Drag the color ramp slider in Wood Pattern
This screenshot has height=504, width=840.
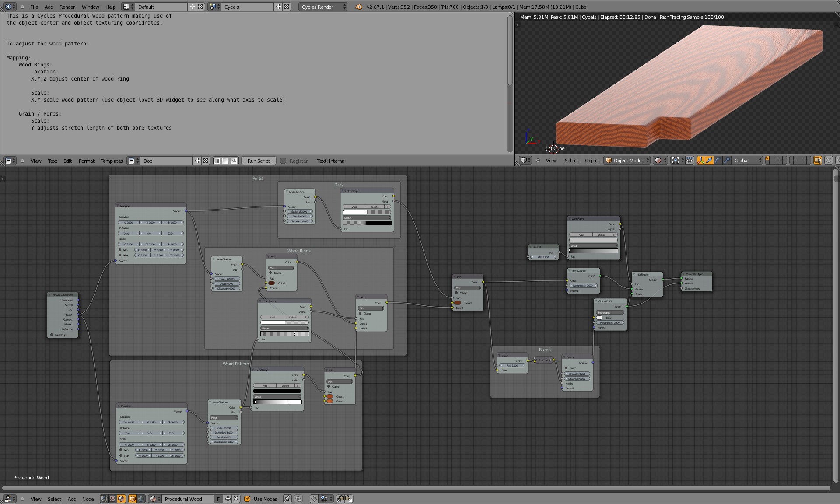[x=286, y=403]
